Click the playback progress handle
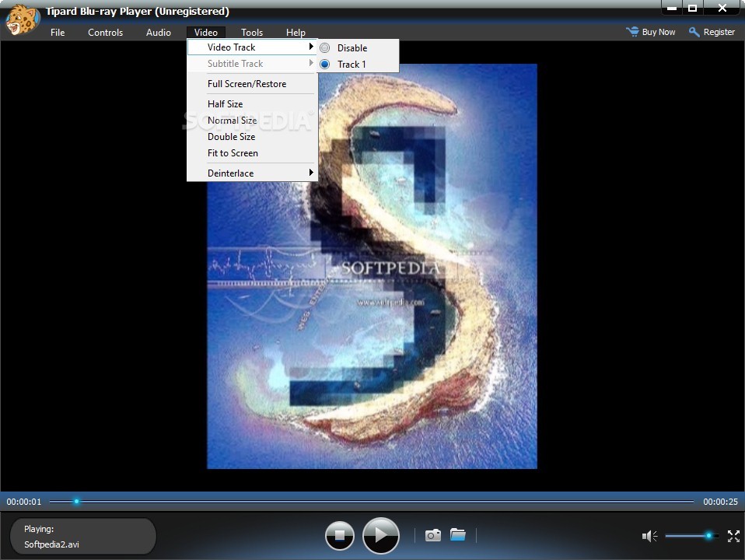This screenshot has height=560, width=745. click(x=76, y=501)
